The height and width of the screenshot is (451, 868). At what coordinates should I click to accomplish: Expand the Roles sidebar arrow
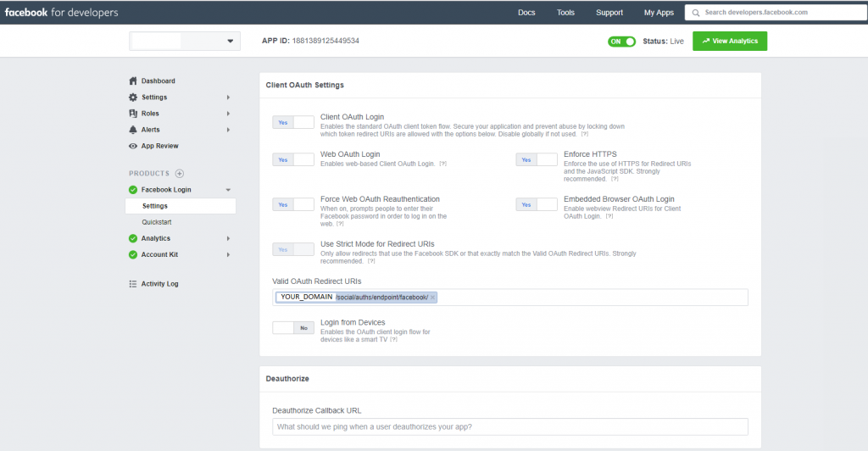pos(228,114)
